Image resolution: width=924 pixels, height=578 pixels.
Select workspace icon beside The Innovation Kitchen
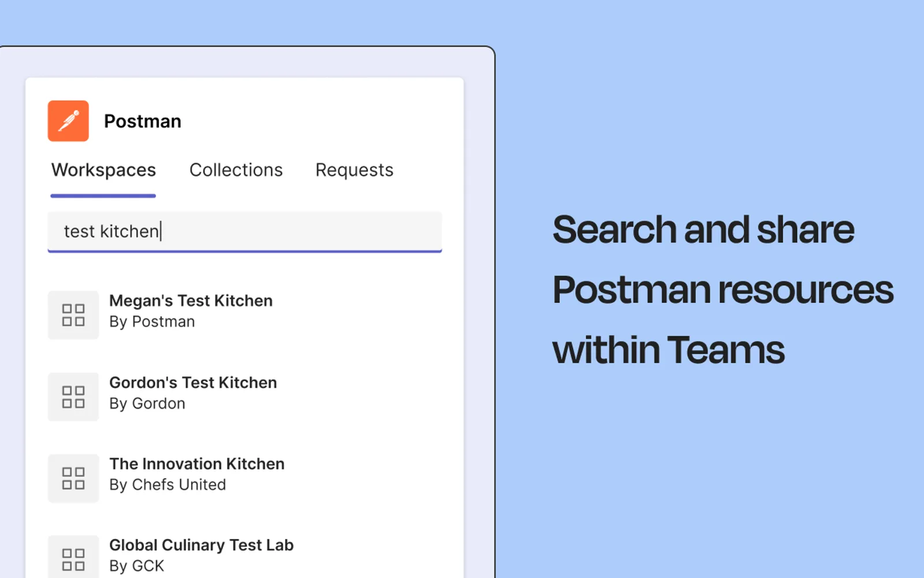[x=73, y=478]
